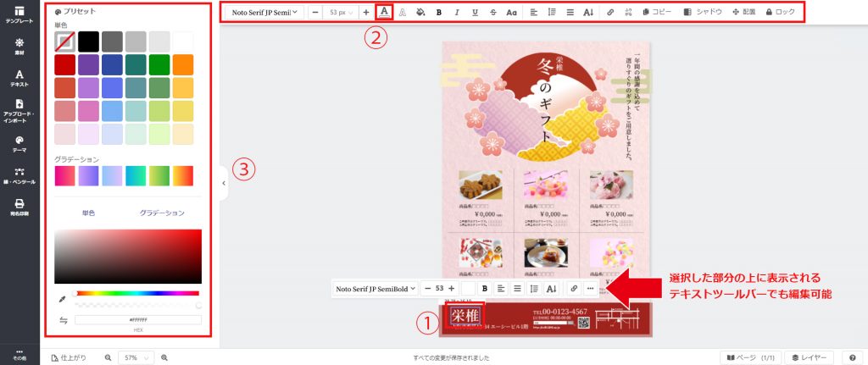The height and width of the screenshot is (365, 868).
Task: Click the レイヤー button
Action: pos(810,358)
